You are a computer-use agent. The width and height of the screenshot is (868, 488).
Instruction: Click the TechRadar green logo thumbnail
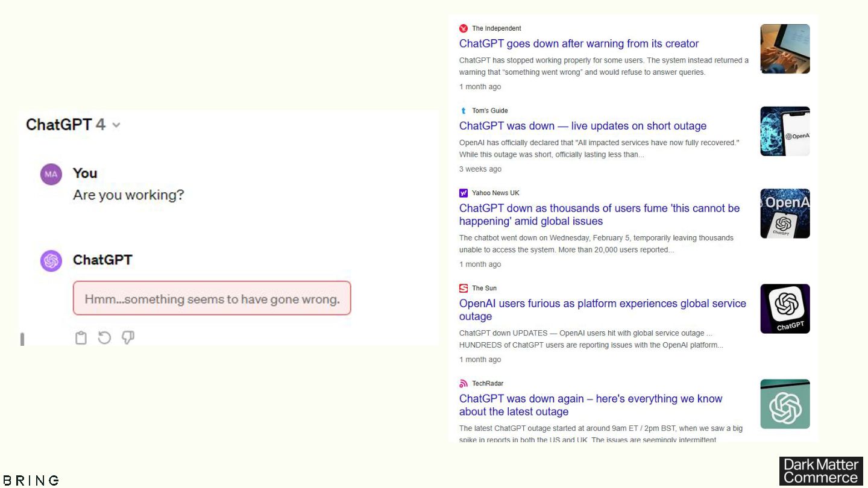click(x=785, y=404)
